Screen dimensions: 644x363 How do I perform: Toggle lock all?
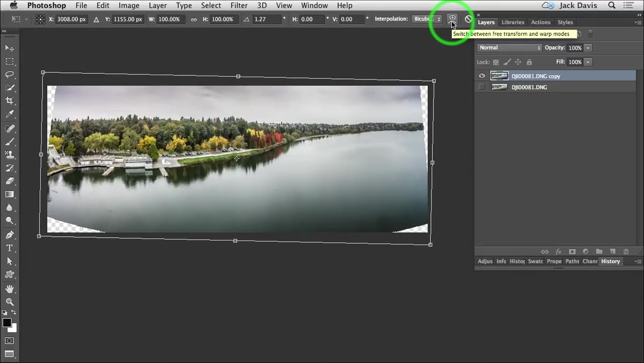(x=529, y=62)
